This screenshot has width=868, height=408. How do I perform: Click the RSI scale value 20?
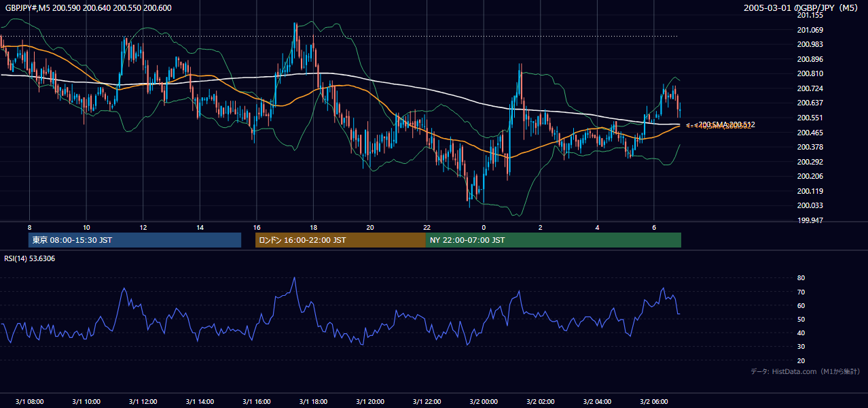[x=801, y=360]
